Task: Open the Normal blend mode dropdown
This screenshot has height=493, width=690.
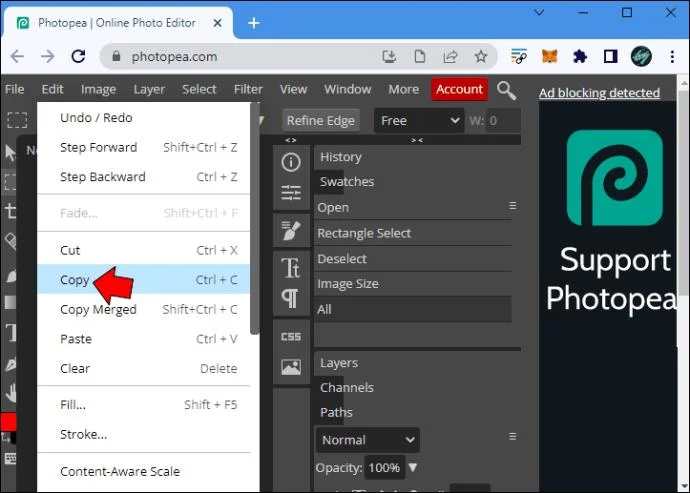Action: [367, 440]
